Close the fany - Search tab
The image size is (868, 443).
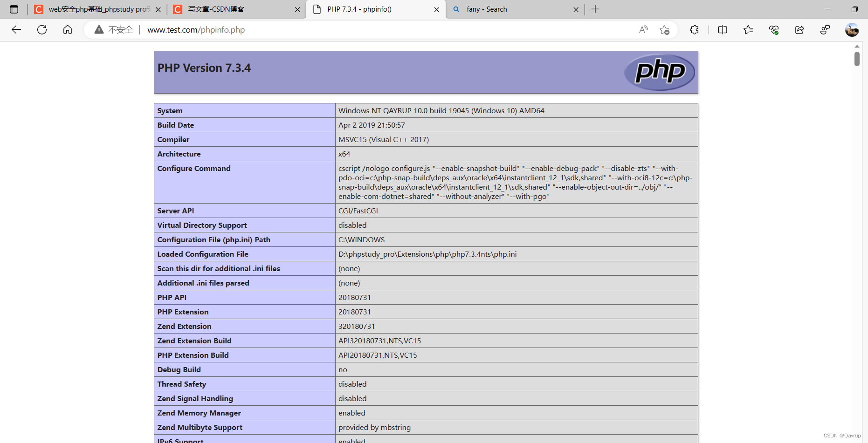coord(576,9)
